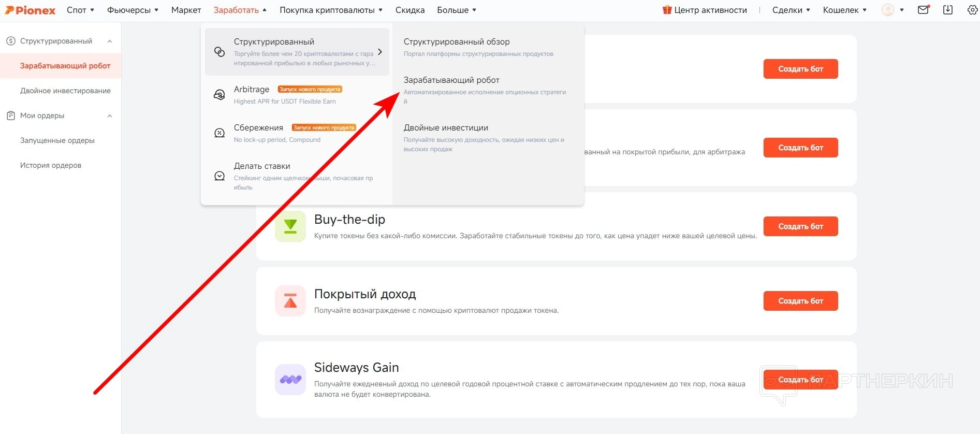Image resolution: width=980 pixels, height=434 pixels.
Task: Click the Покрытый доход title
Action: click(365, 294)
